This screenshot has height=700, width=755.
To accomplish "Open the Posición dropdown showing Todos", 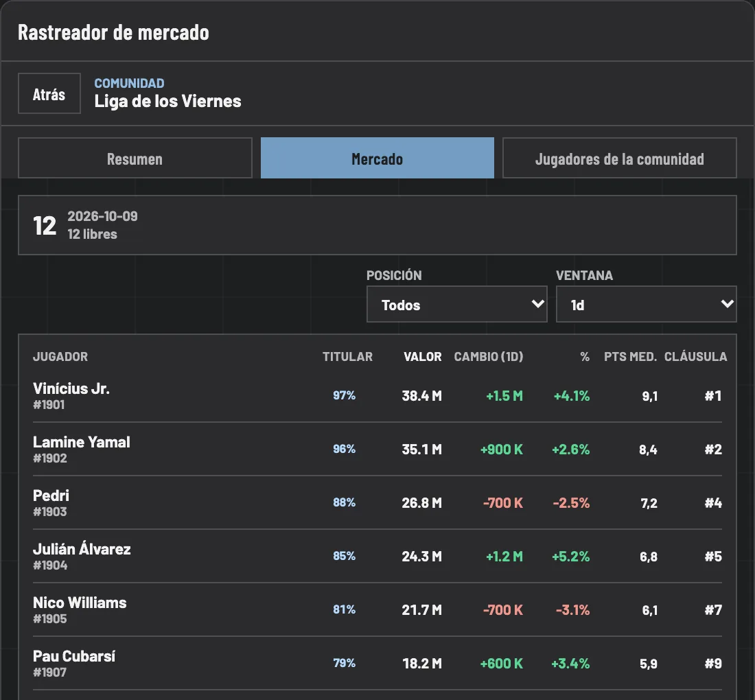I will click(456, 304).
